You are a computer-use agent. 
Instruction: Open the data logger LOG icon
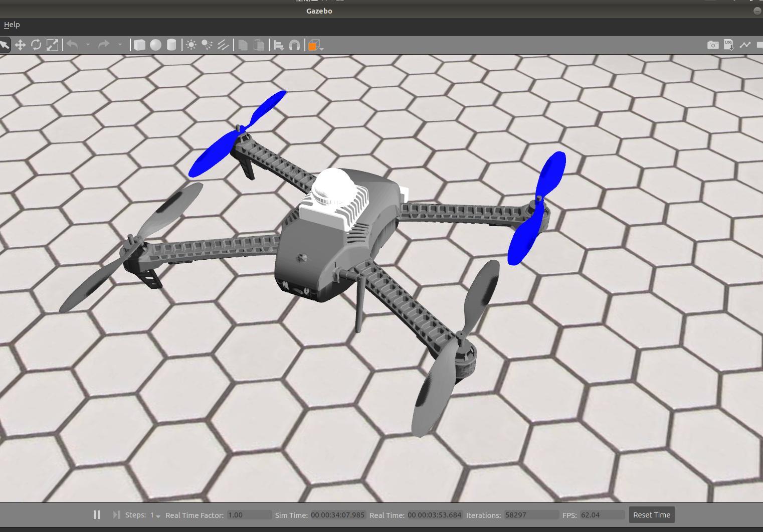(x=729, y=45)
